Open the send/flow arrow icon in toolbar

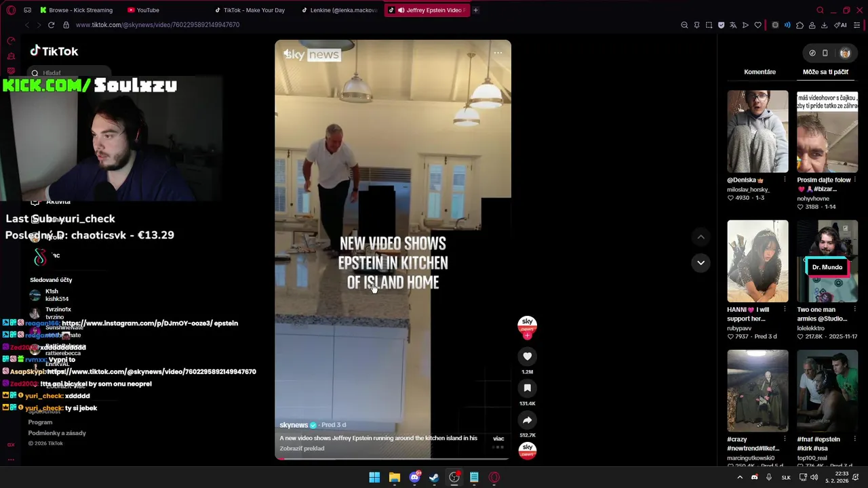[745, 25]
